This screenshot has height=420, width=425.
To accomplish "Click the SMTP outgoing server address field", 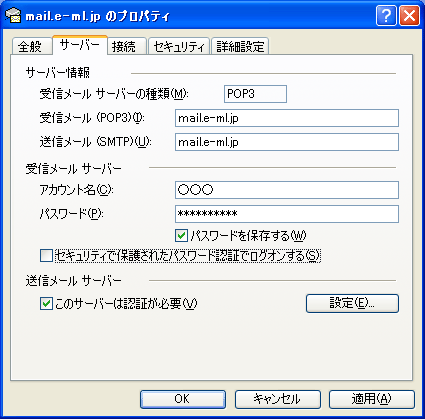I will [287, 142].
